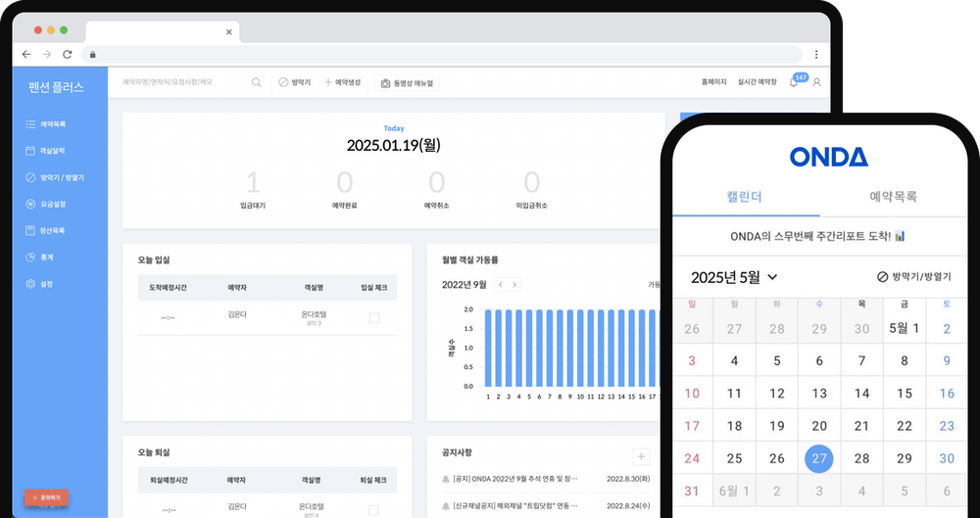This screenshot has width=980, height=518.
Task: Check the 퇴실 체크 box for 김온다
Action: tap(373, 510)
